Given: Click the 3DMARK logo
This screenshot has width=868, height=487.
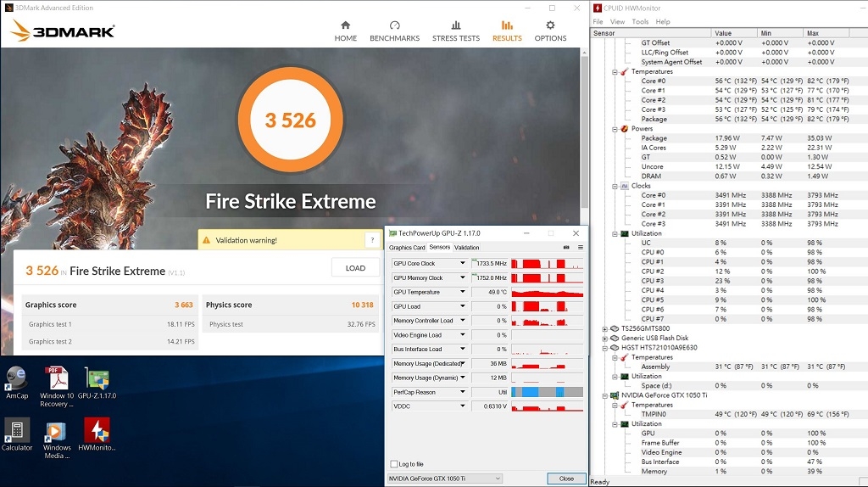Looking at the screenshot, I should 63,31.
